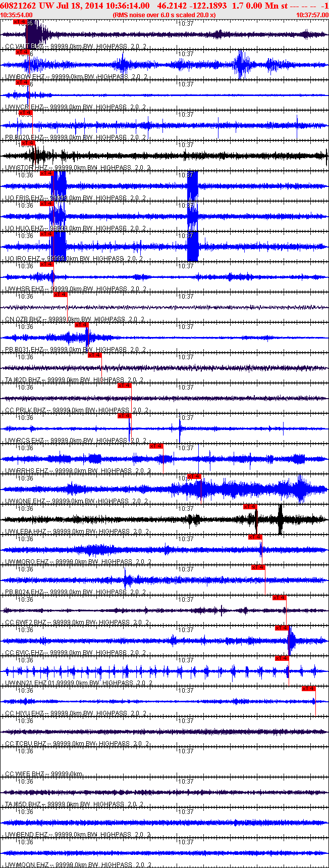Select the UW MORO EHZ trace label
The width and height of the screenshot is (329, 868).
click(x=78, y=562)
